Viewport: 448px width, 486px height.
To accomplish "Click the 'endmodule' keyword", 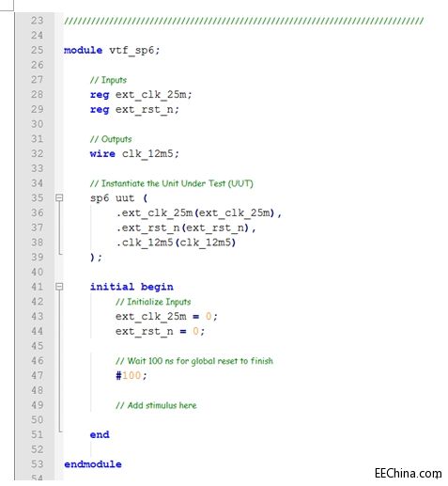I will click(93, 464).
